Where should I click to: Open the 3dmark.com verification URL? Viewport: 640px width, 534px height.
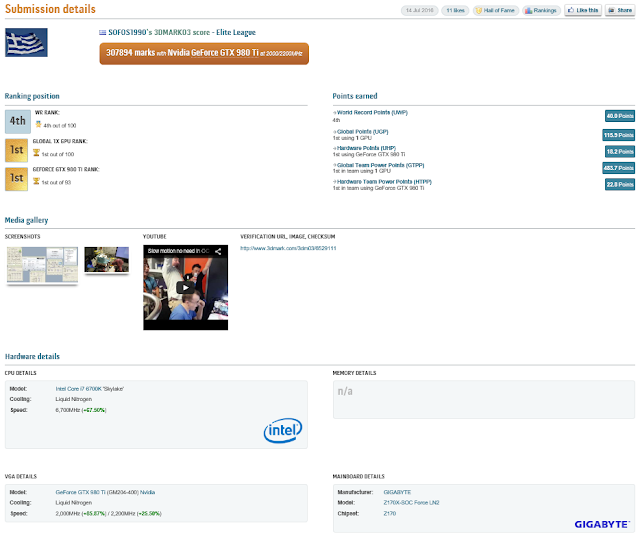point(288,248)
